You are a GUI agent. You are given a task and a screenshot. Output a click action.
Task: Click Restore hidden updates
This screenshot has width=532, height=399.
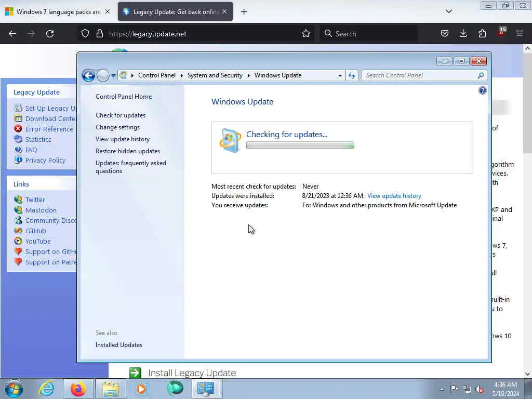pyautogui.click(x=128, y=151)
